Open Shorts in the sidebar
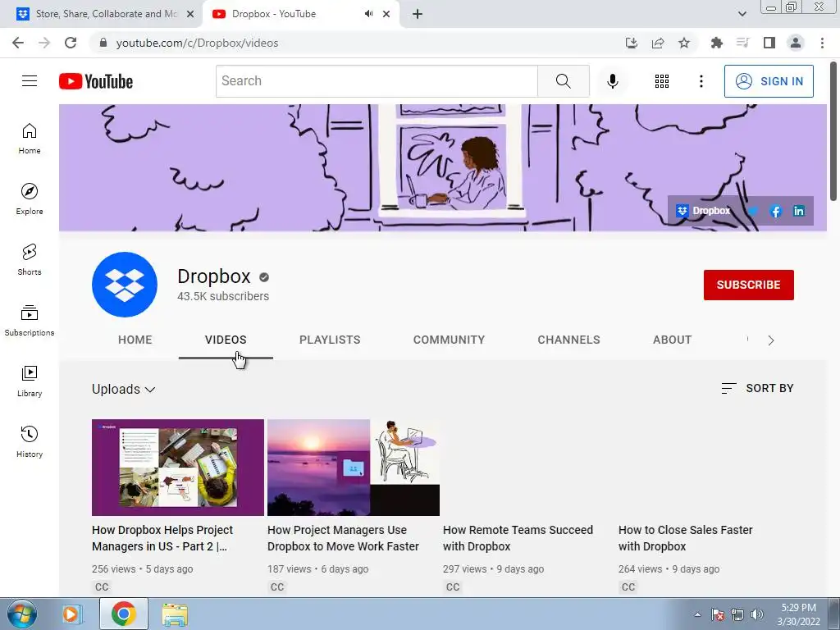 tap(30, 260)
